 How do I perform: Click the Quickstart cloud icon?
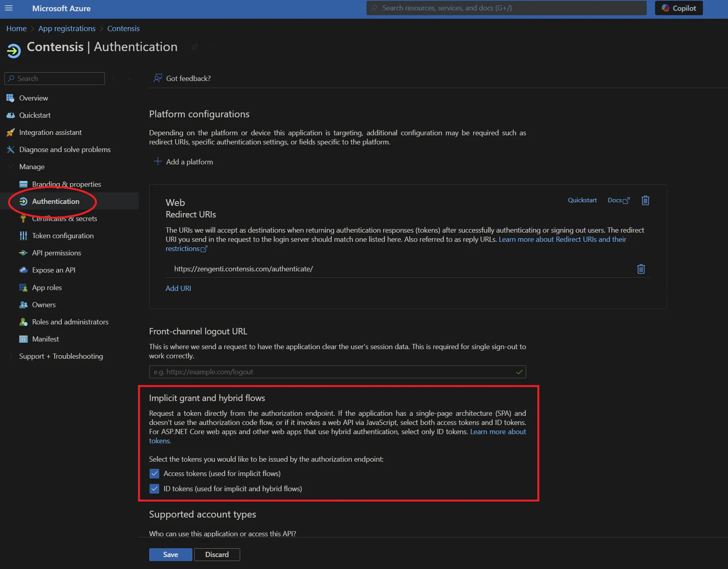[x=10, y=115]
